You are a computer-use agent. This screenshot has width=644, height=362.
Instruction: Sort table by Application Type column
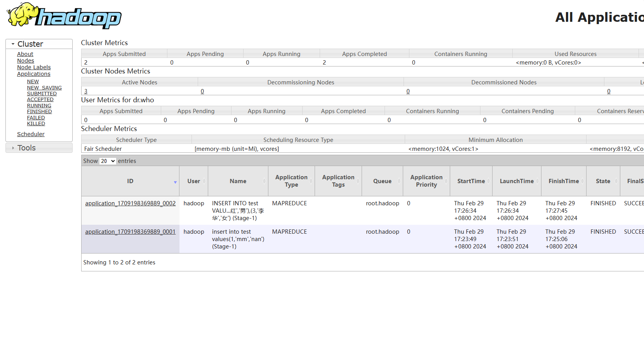point(291,181)
